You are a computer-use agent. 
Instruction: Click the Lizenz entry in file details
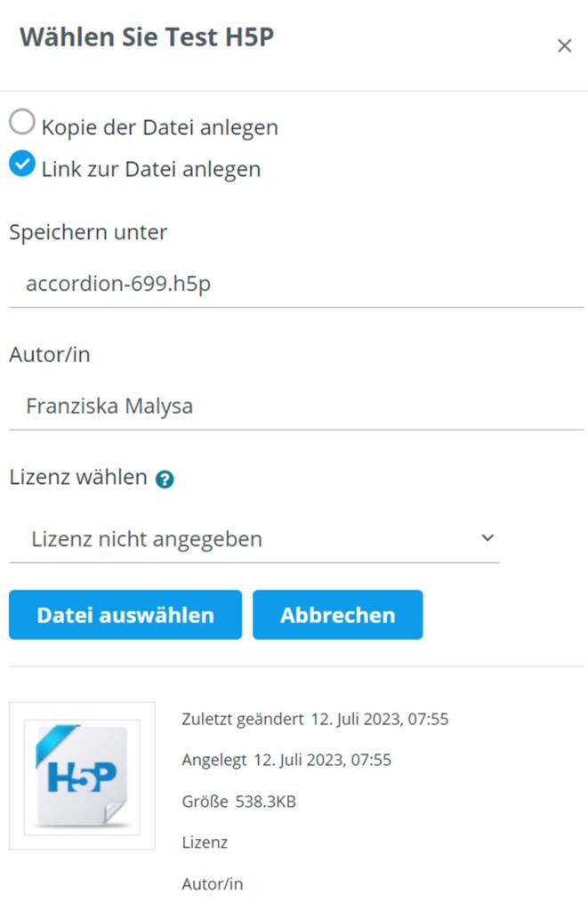coord(205,842)
